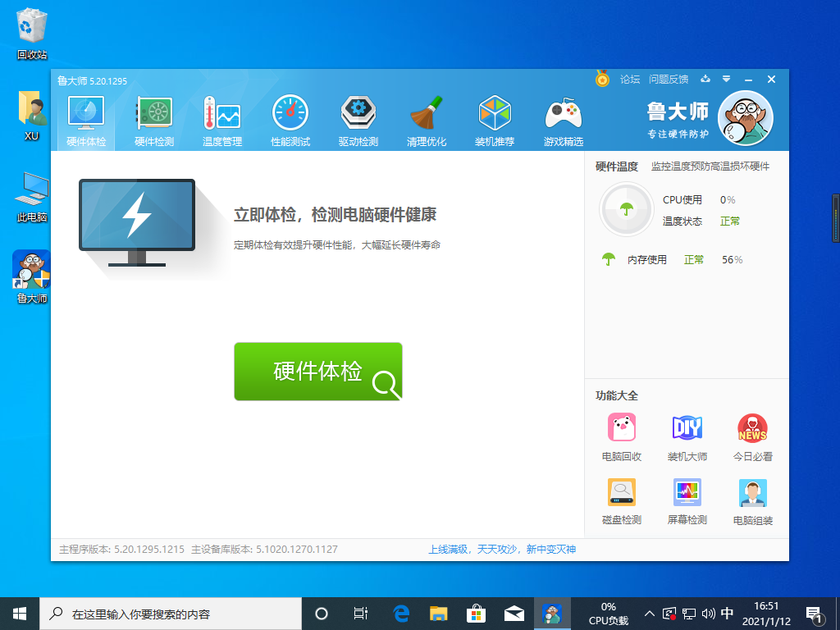The width and height of the screenshot is (840, 630).
Task: Click the green 硬件体检 button
Action: tap(318, 372)
